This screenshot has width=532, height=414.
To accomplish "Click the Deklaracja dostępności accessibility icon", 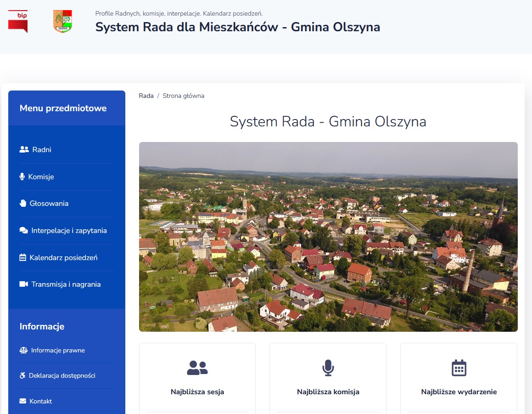I will point(22,375).
